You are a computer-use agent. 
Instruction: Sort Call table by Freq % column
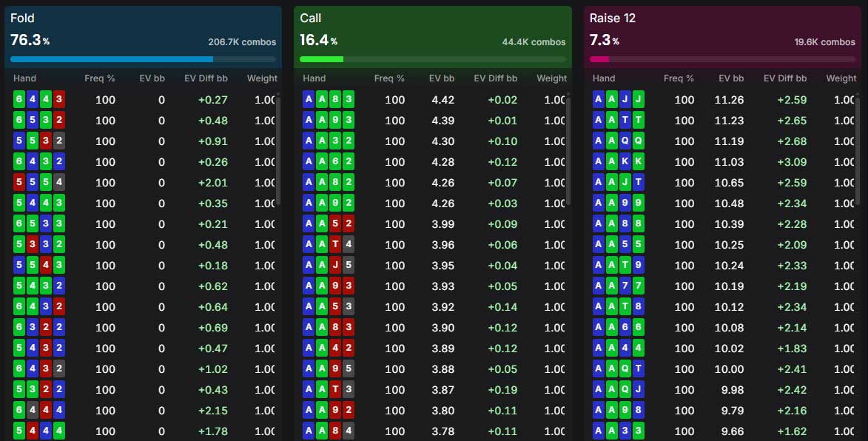pyautogui.click(x=389, y=78)
